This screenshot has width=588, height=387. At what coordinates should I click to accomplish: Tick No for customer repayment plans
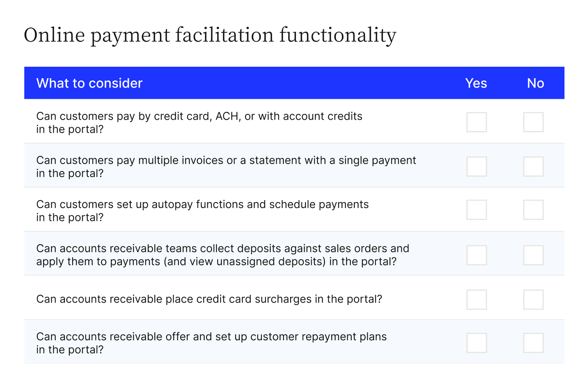pyautogui.click(x=533, y=343)
